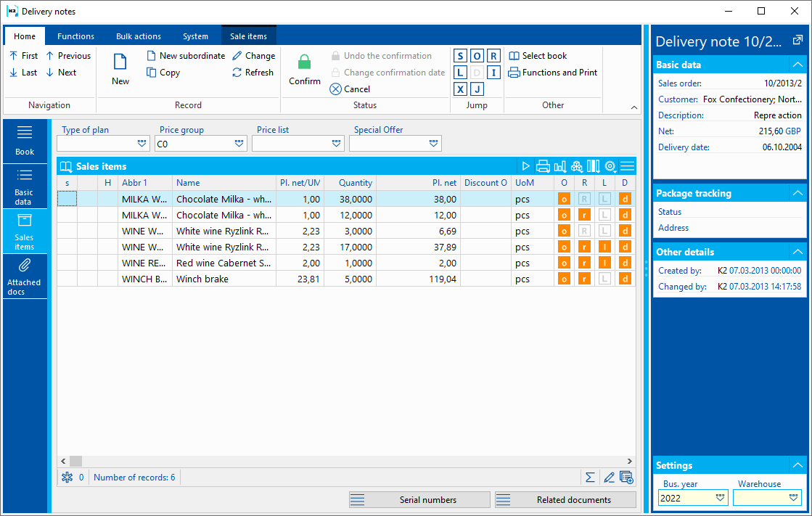The height and width of the screenshot is (516, 812).
Task: Click the binoculars search icon in Sales items
Action: pos(577,166)
